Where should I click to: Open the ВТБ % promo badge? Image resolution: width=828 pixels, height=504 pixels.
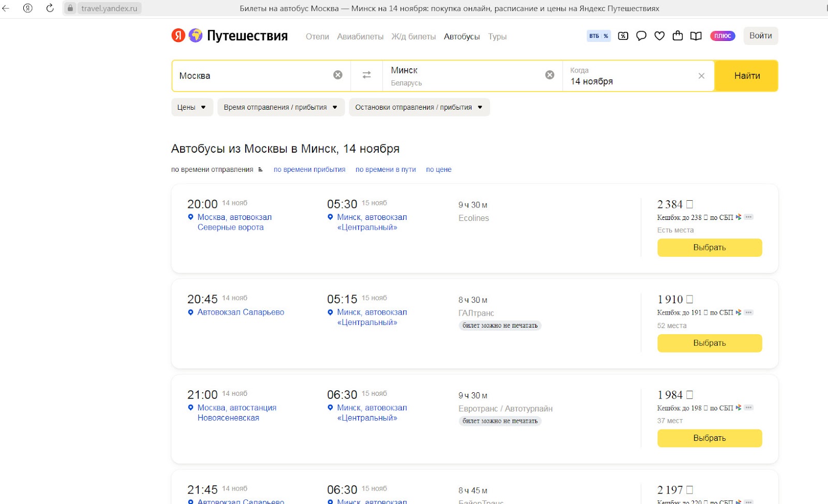pos(598,36)
